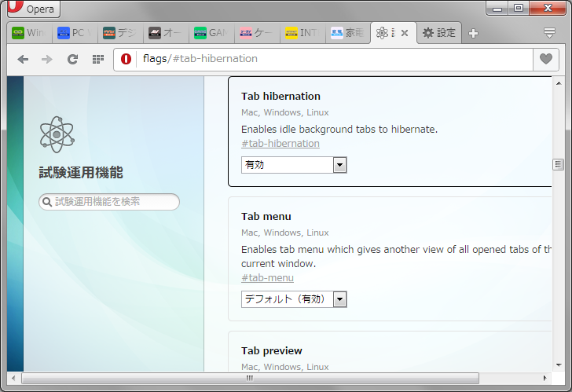Switch to the 家電 tab
Screen dimensions: 572x392
point(348,33)
